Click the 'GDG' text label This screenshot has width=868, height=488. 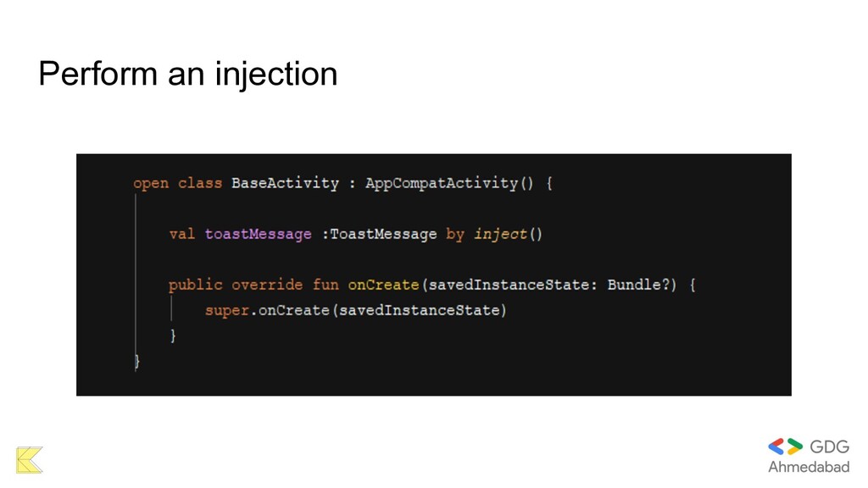pos(829,446)
